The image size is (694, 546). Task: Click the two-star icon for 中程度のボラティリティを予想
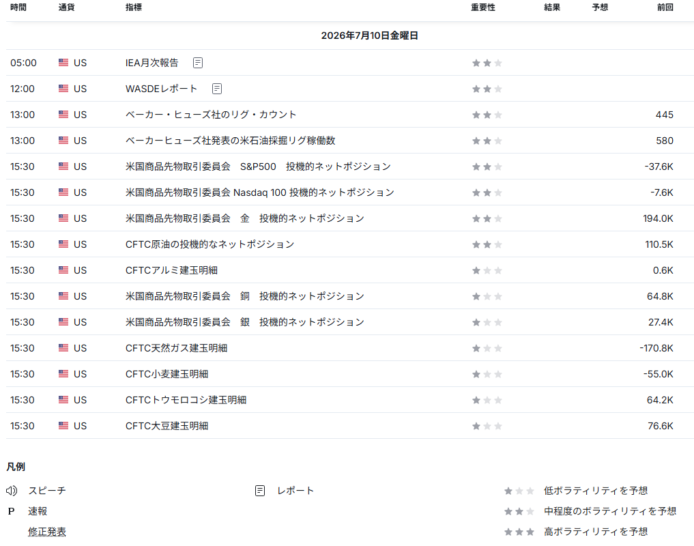519,511
